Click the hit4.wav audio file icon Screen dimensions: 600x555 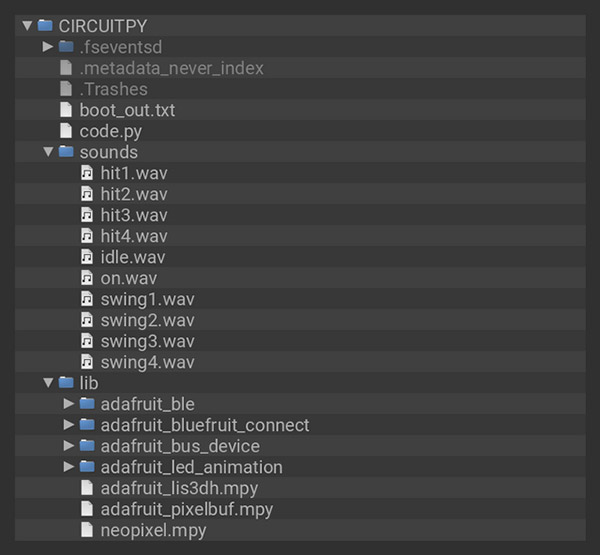pos(87,236)
